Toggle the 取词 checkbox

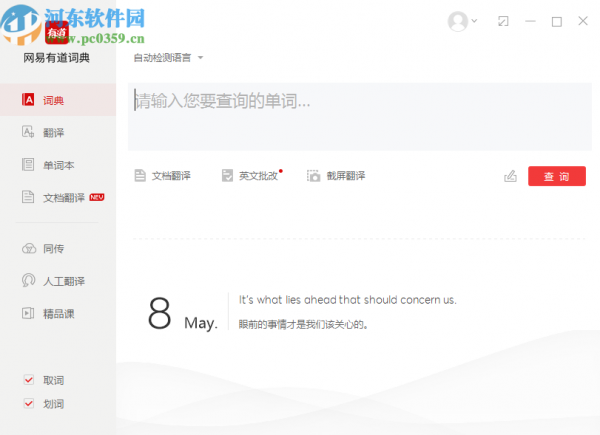(29, 380)
